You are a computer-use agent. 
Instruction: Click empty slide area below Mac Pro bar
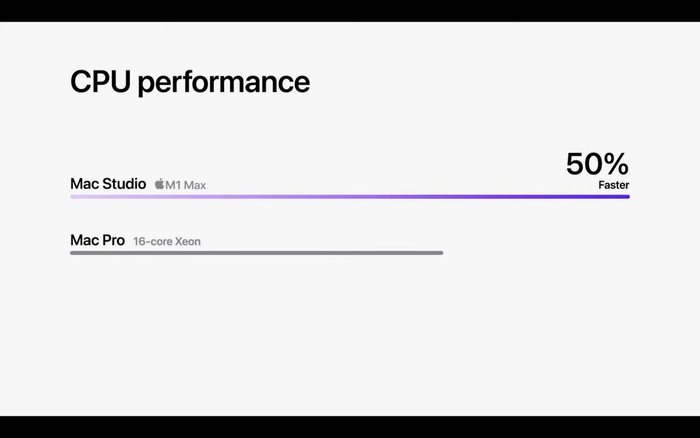350,335
